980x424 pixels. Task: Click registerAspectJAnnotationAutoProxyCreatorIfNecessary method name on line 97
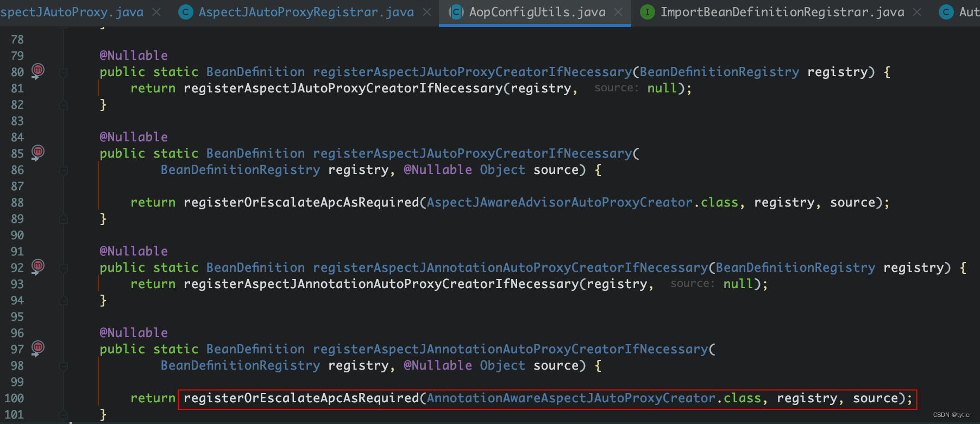(x=511, y=349)
